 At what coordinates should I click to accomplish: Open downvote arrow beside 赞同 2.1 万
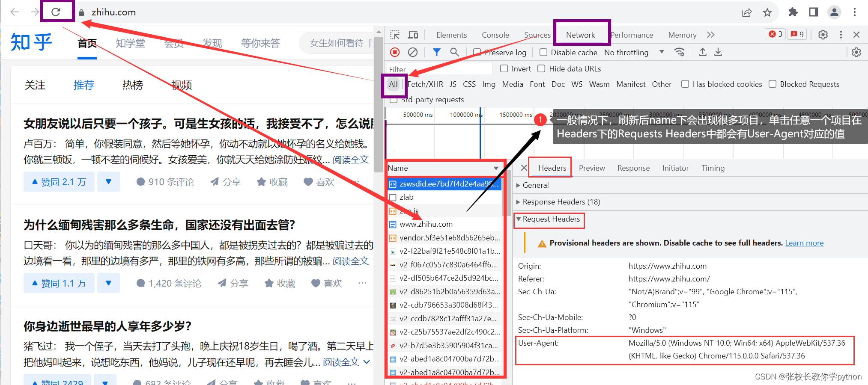click(x=108, y=182)
